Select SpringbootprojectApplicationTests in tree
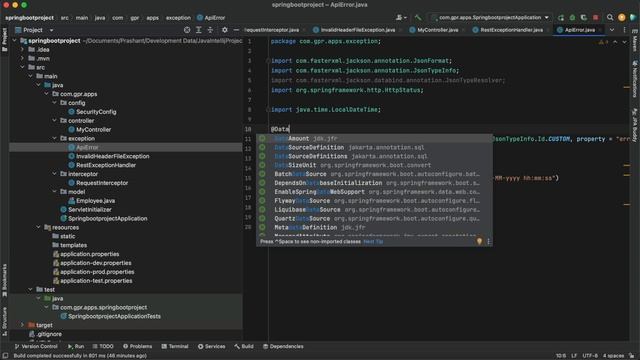This screenshot has height=360, width=640. click(x=114, y=316)
